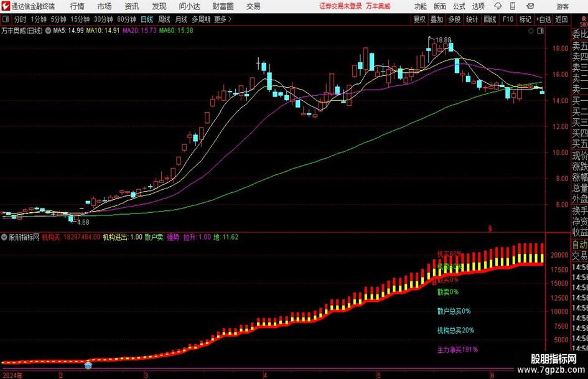588x379 pixels.
Task: Click the red dollar marker near June
Action: (490, 228)
